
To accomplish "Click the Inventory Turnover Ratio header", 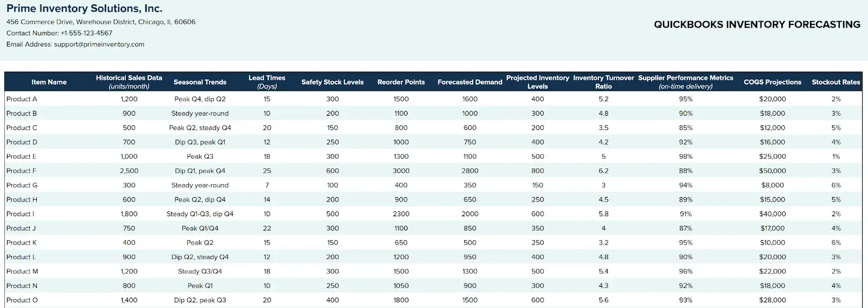I will pos(603,82).
